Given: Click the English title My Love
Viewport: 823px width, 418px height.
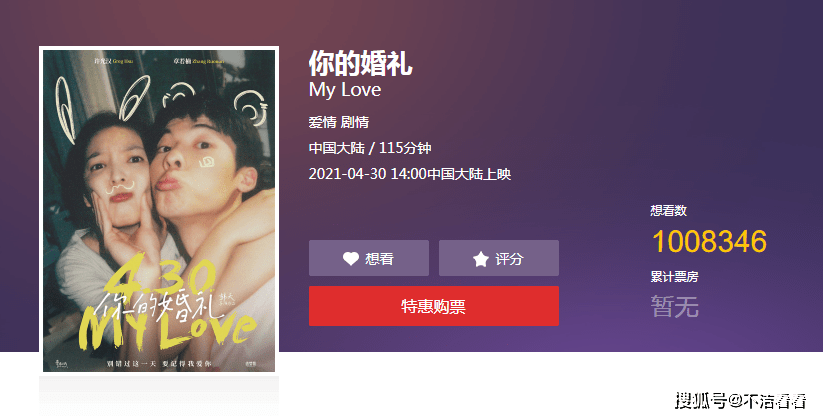Looking at the screenshot, I should [345, 90].
